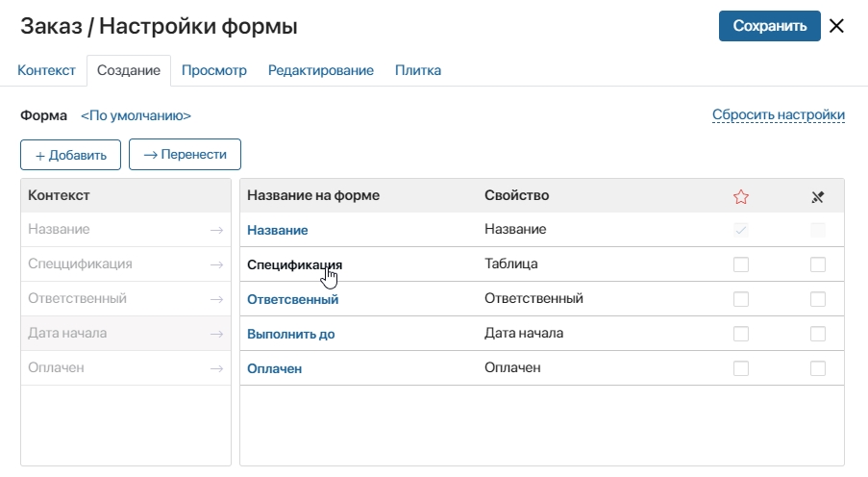Viewport: 868px width, 477px height.
Task: Click the arrow next to Оплачен in Контекст
Action: (x=216, y=368)
